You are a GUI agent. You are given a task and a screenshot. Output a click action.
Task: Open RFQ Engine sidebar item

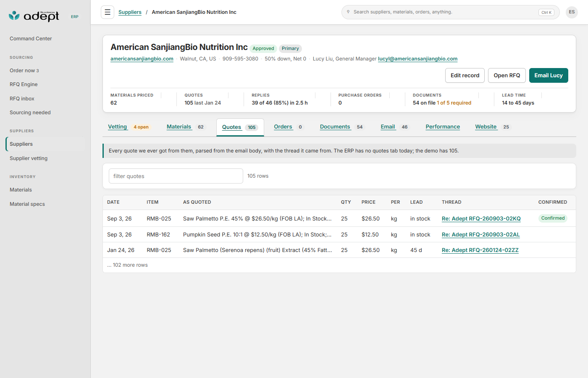coord(24,84)
